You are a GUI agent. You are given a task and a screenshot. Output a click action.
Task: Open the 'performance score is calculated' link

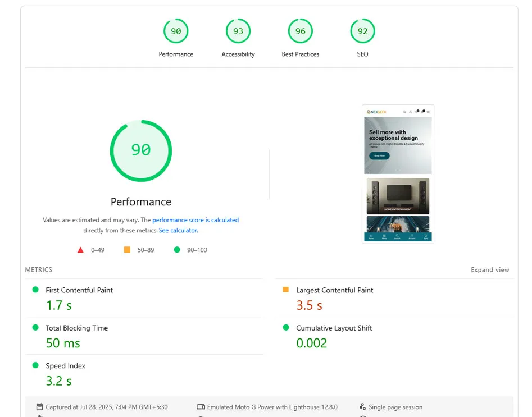point(195,220)
